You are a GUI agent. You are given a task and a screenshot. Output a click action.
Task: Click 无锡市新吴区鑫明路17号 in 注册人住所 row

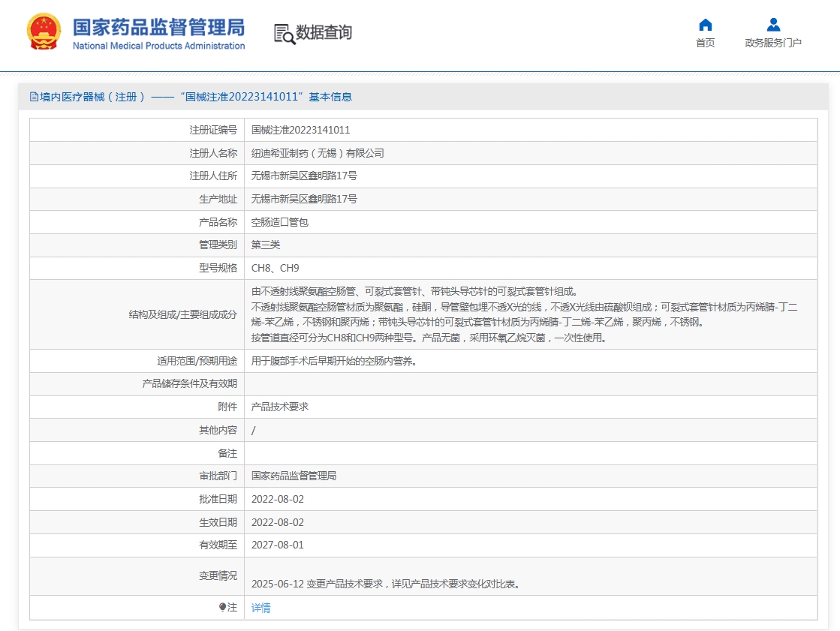304,176
